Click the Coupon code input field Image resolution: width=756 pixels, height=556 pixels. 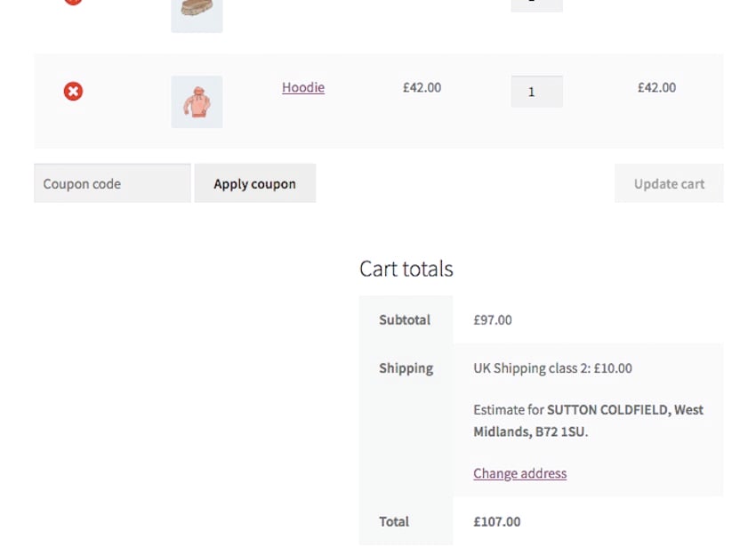click(111, 183)
